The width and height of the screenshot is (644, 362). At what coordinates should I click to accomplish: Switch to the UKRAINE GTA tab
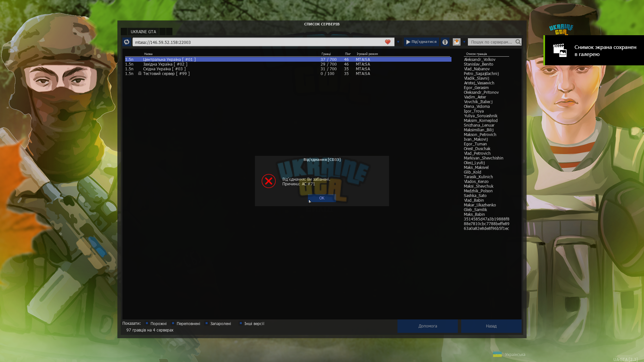pyautogui.click(x=143, y=32)
